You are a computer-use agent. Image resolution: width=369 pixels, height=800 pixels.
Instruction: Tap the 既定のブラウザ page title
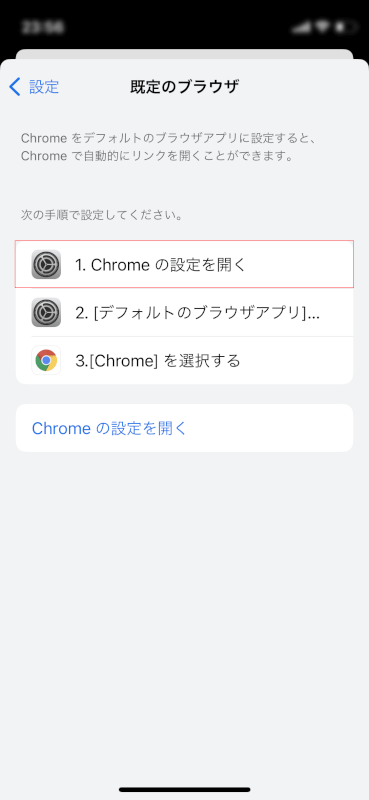(x=184, y=87)
